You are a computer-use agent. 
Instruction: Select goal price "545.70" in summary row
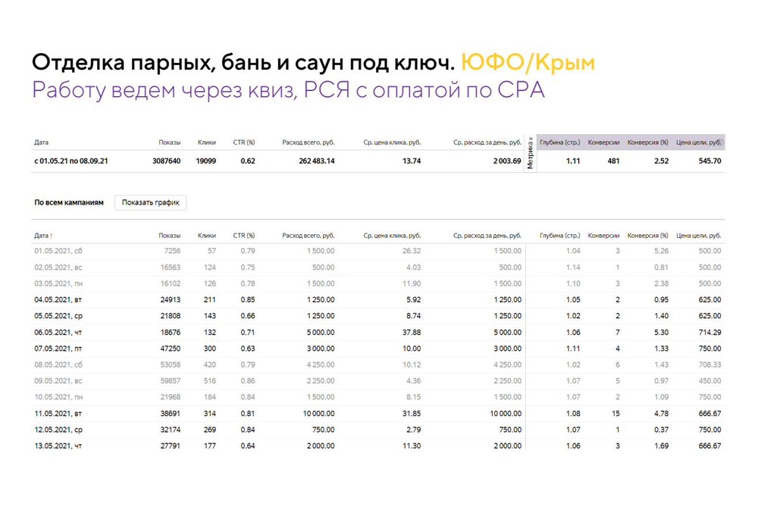click(709, 161)
